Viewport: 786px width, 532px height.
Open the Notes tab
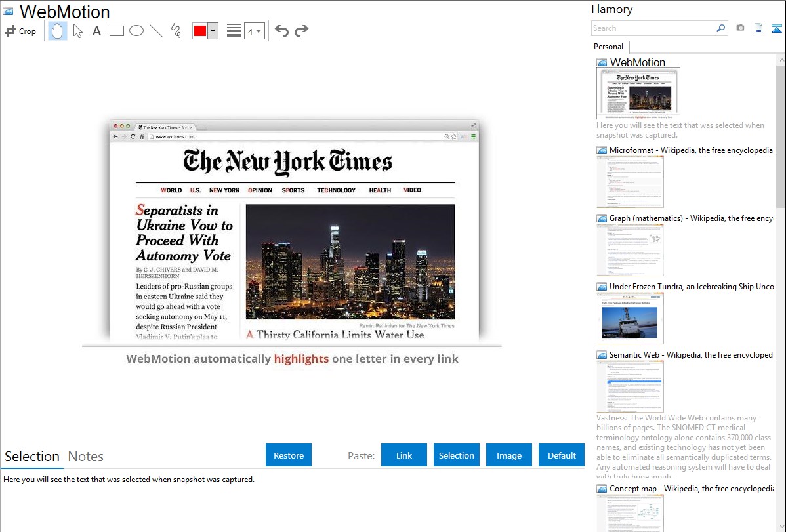coord(86,457)
